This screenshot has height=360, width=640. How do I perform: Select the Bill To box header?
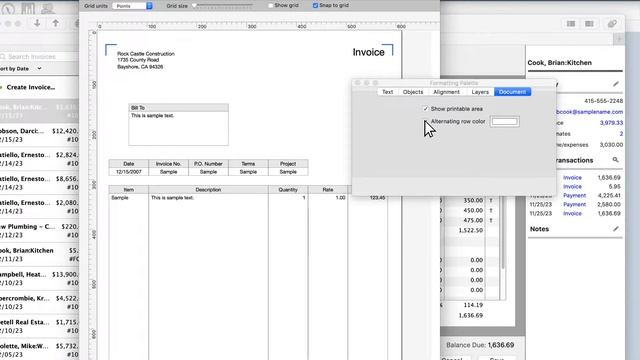[178, 108]
